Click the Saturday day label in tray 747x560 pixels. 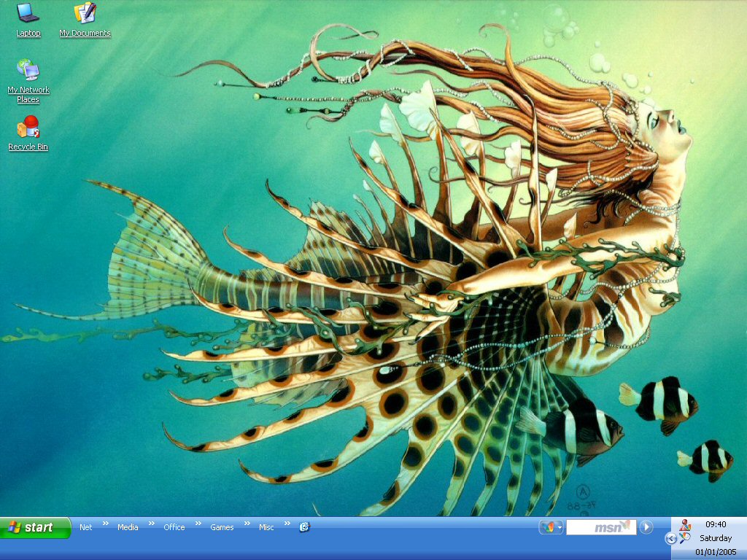pyautogui.click(x=716, y=538)
